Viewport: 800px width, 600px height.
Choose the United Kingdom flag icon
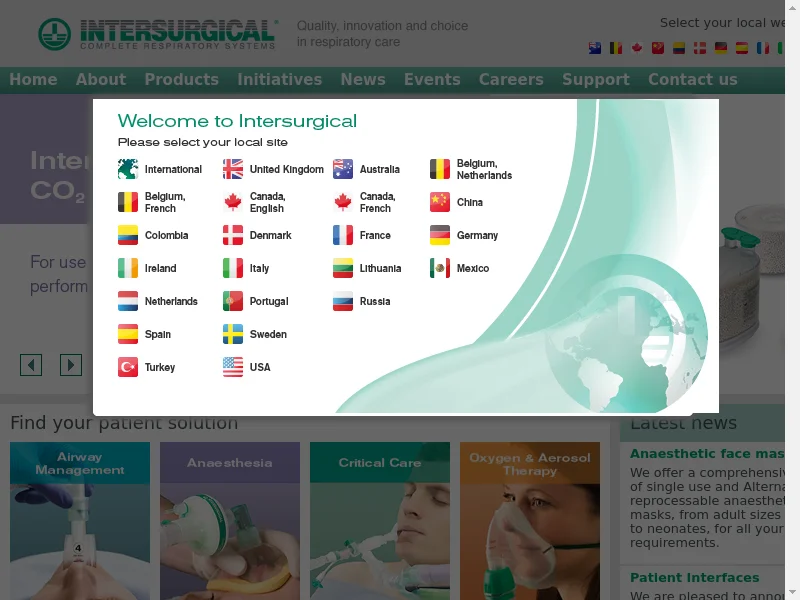pyautogui.click(x=233, y=169)
